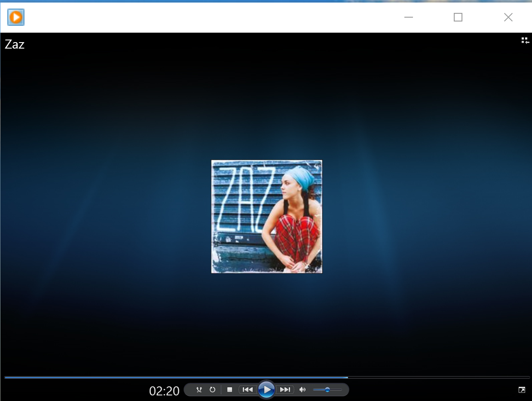Toggle repeat mode
The height and width of the screenshot is (401, 532).
[x=212, y=390]
